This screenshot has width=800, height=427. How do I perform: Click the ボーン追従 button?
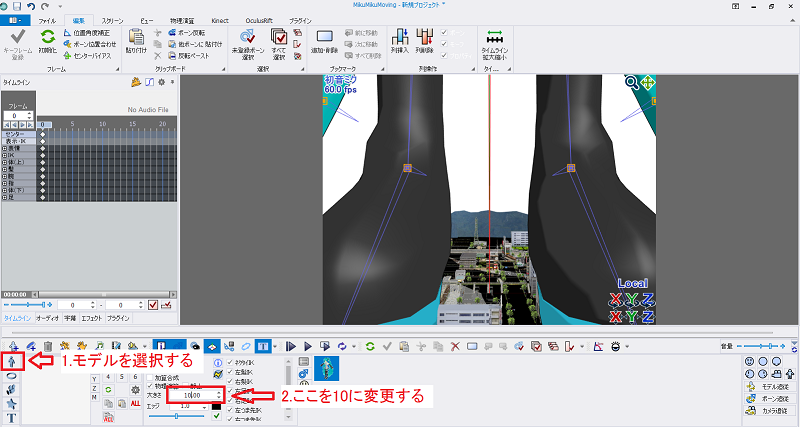768,398
